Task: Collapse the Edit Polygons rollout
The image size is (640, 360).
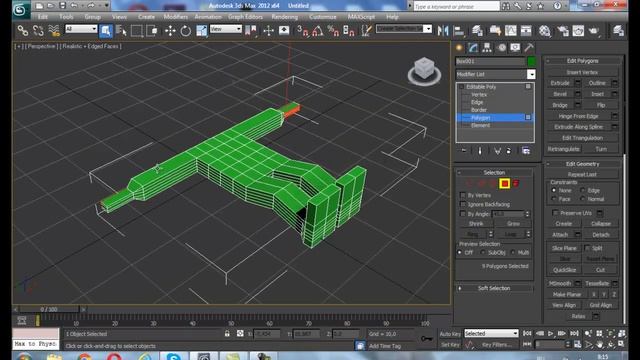Action: click(583, 61)
